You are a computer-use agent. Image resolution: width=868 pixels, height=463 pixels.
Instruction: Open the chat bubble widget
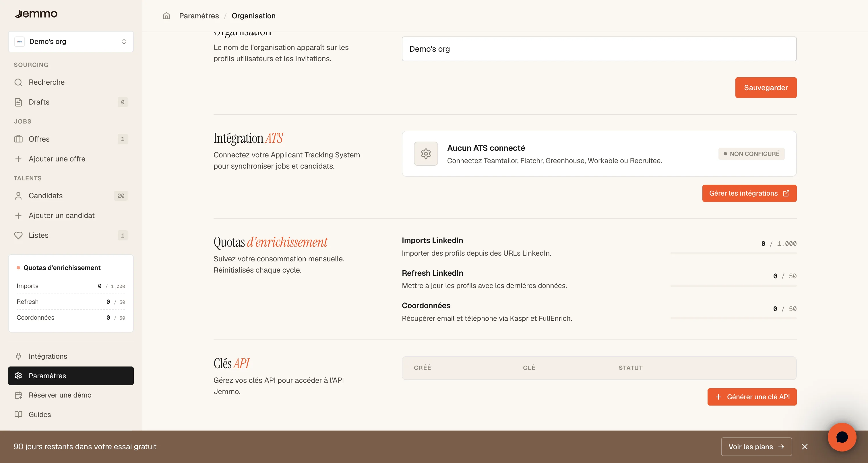[842, 437]
